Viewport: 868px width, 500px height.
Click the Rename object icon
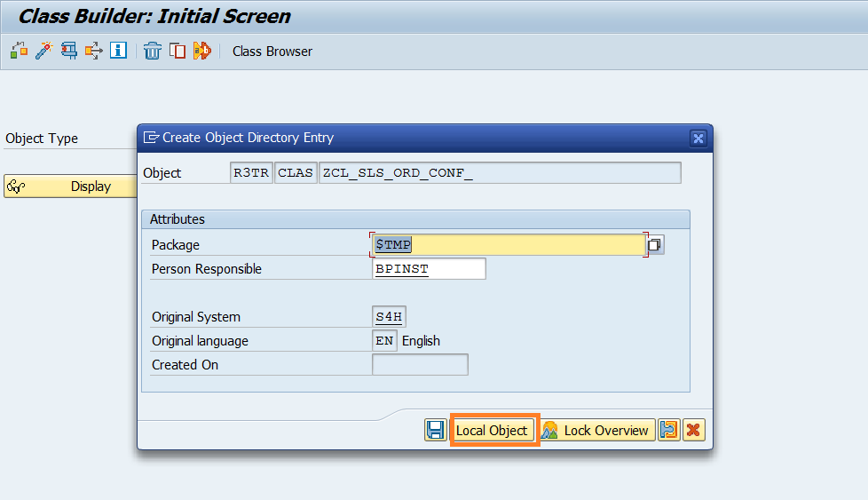pyautogui.click(x=202, y=51)
